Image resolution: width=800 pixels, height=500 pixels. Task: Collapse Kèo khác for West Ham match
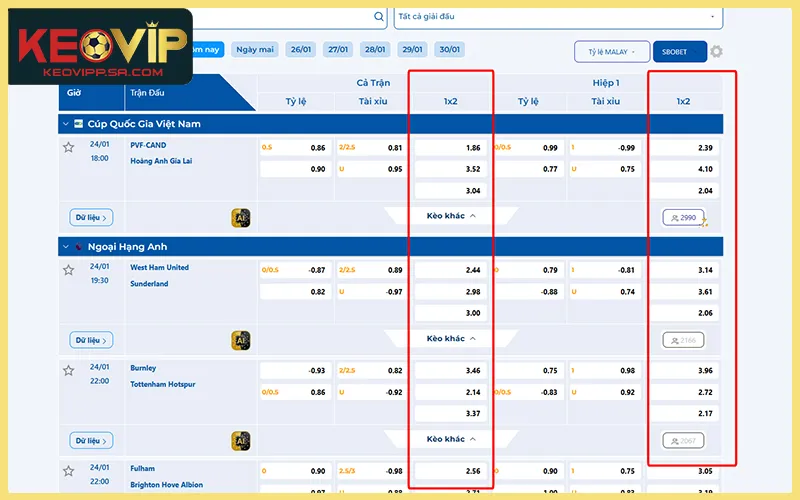(x=451, y=338)
